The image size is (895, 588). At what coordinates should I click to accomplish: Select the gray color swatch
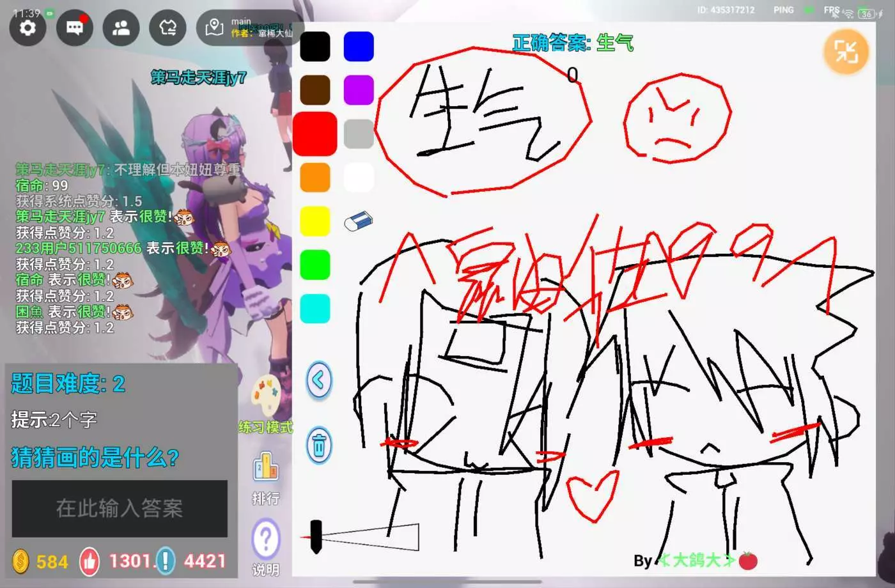click(359, 134)
